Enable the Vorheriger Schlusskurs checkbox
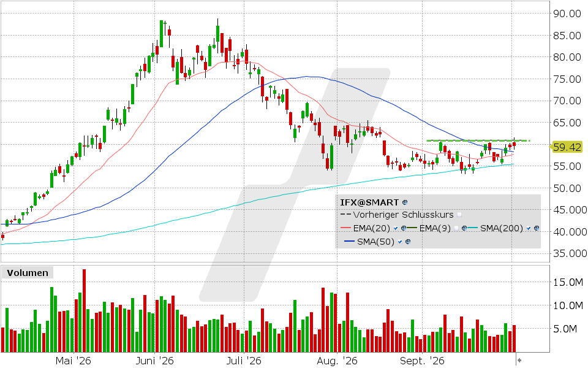This screenshot has height=368, width=588. click(x=459, y=215)
